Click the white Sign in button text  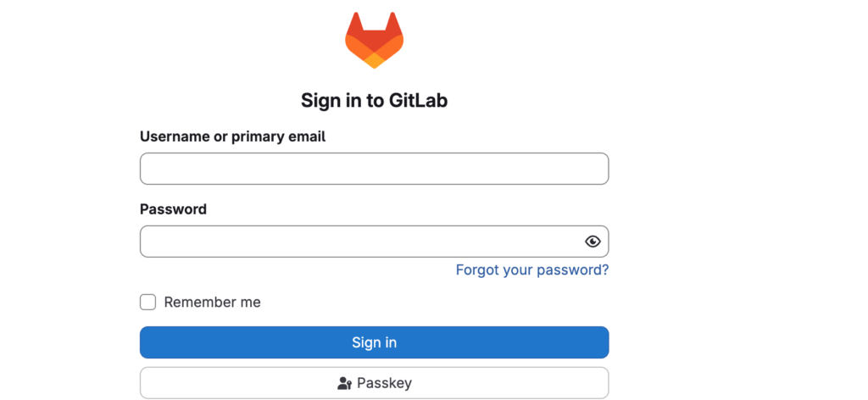tap(374, 342)
